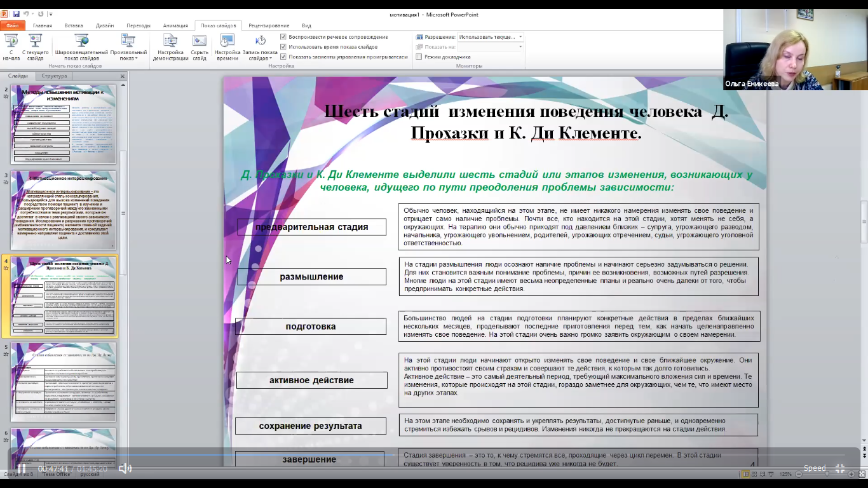Toggle video fullscreen icon
The image size is (868, 488).
(x=840, y=468)
